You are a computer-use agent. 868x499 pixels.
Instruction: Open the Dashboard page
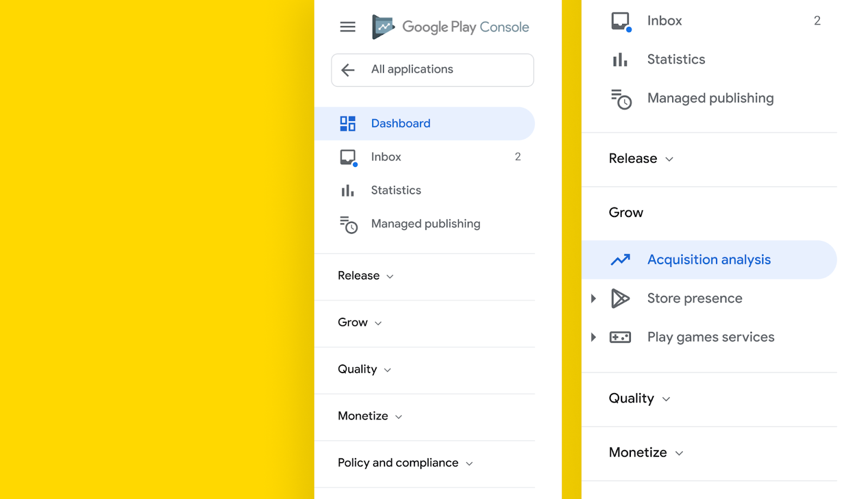pyautogui.click(x=400, y=123)
